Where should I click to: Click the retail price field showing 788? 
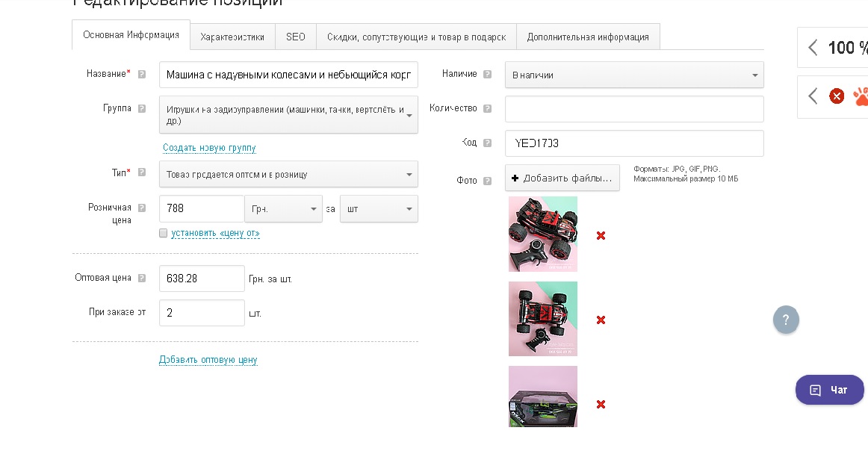[x=202, y=209]
